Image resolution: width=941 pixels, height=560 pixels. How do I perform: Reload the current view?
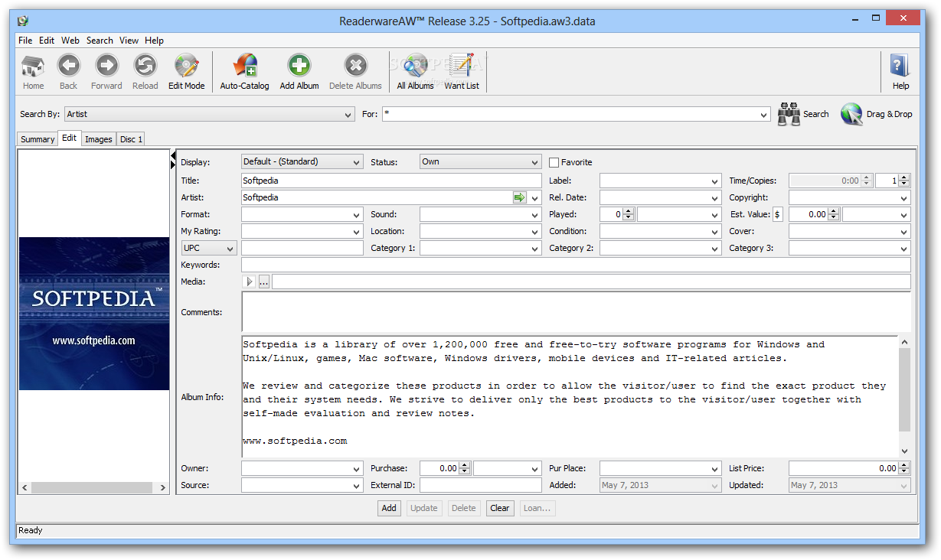(x=145, y=72)
